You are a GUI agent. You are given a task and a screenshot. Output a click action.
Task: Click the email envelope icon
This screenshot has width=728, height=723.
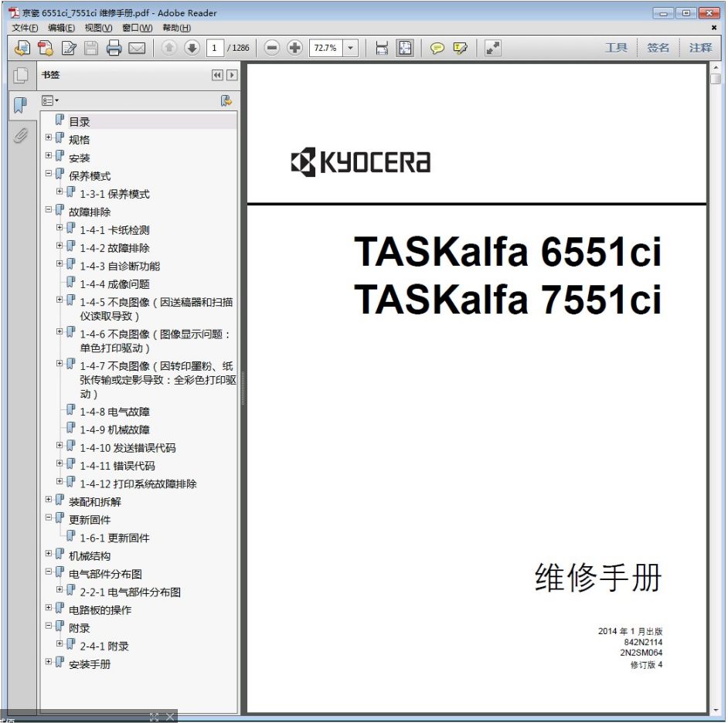[137, 48]
